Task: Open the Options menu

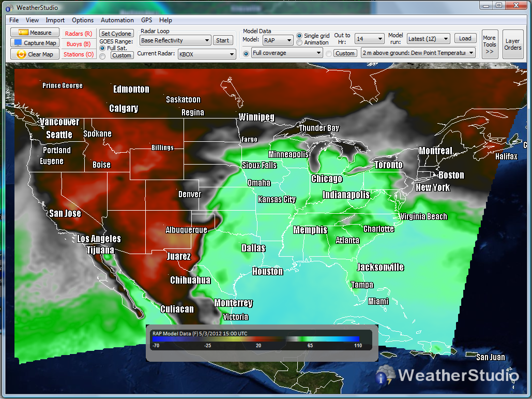Action: pos(82,20)
